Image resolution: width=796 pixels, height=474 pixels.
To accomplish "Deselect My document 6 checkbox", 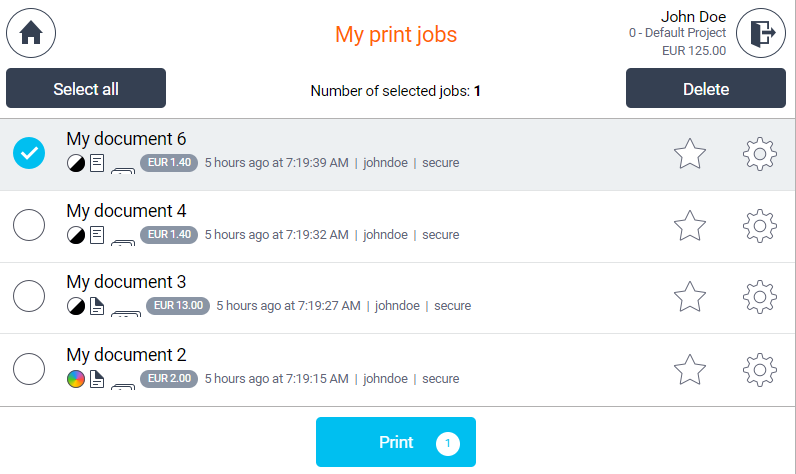I will click(x=30, y=154).
